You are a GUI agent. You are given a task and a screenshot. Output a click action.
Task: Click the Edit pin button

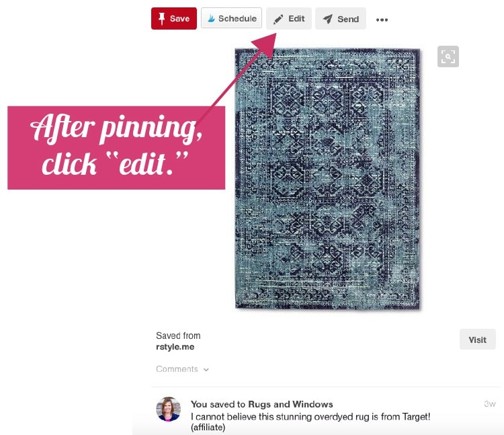[289, 19]
